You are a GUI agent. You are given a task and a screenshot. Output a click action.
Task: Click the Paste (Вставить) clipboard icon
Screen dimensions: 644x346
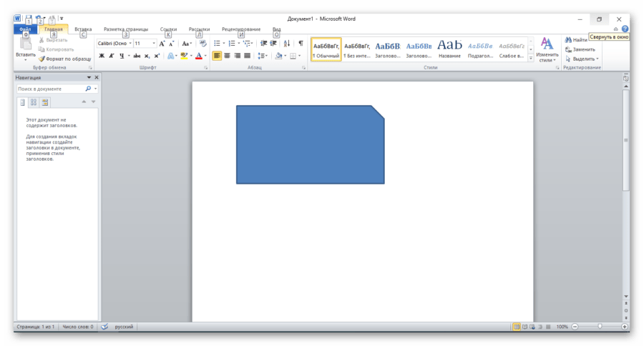pos(26,44)
